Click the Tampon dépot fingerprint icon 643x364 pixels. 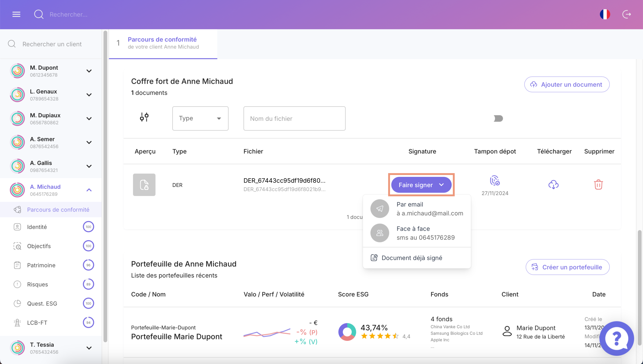coord(495,181)
